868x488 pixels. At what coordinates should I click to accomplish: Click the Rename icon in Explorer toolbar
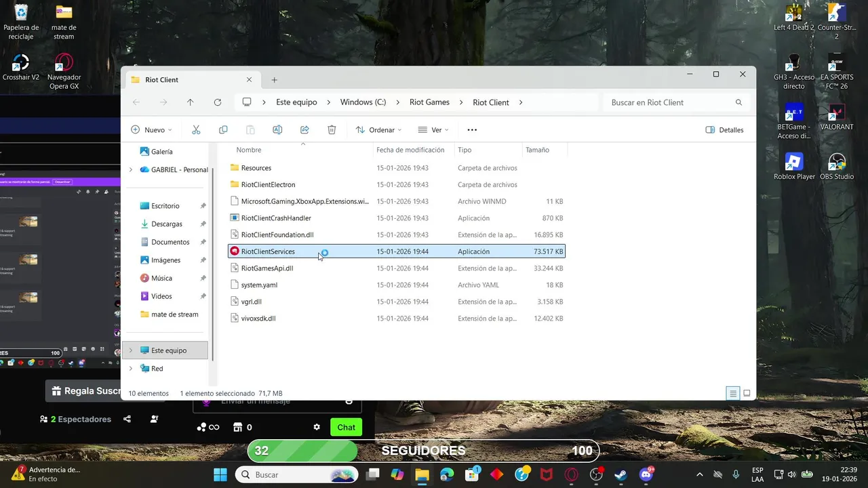[277, 129]
